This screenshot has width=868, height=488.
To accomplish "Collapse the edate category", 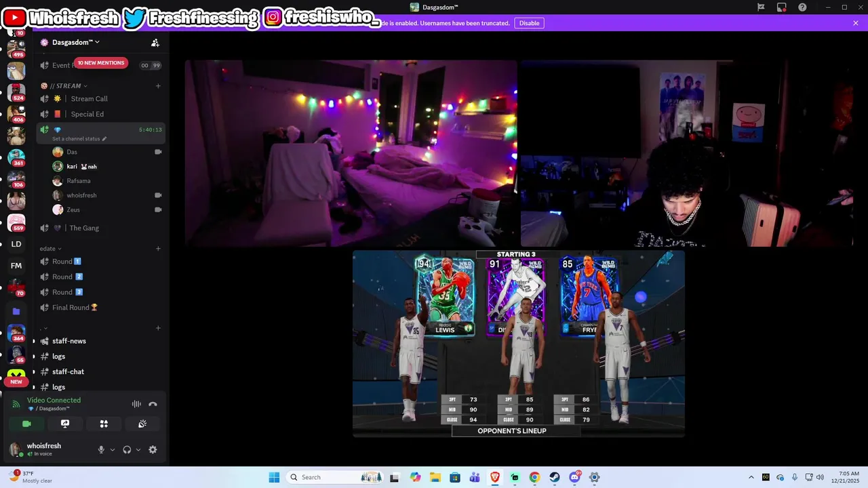I will click(x=51, y=249).
